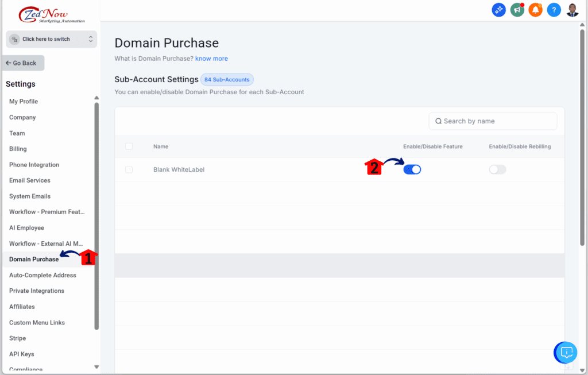The height and width of the screenshot is (375, 588).
Task: Open My Profile settings
Action: click(23, 101)
